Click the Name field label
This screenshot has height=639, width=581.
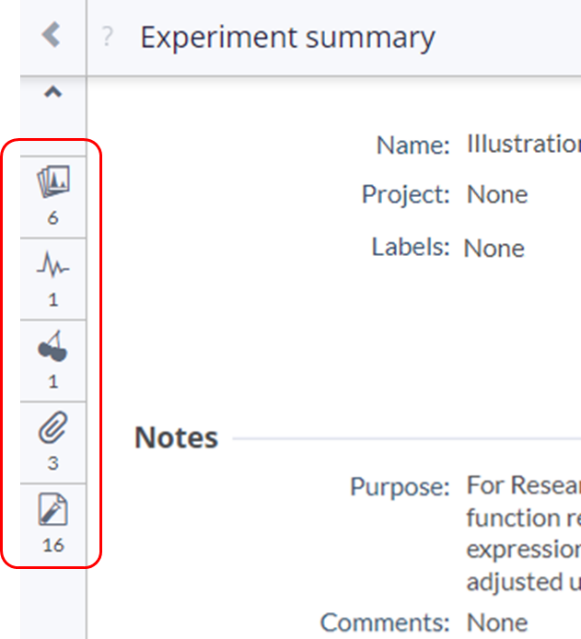pos(413,145)
